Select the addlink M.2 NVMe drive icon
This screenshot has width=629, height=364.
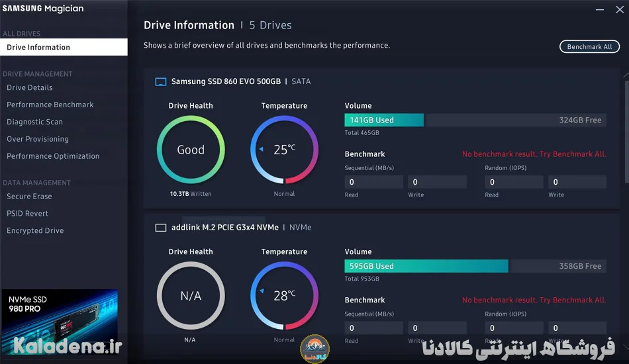click(x=160, y=228)
